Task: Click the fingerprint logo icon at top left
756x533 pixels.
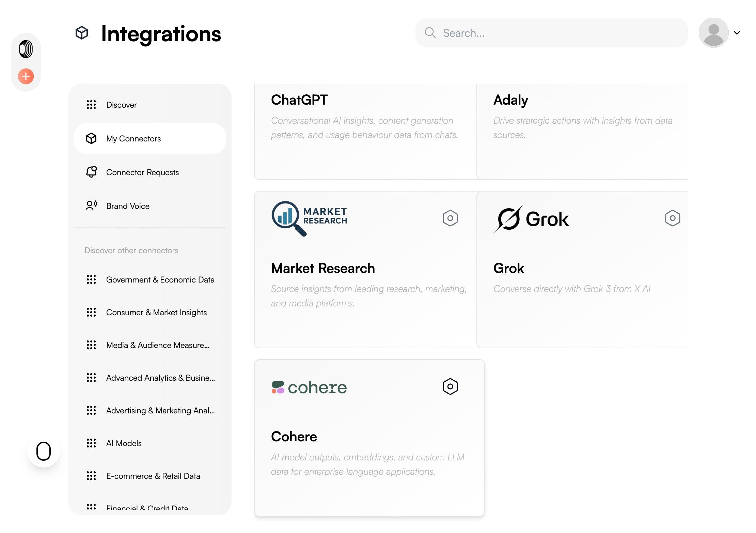Action: pos(26,49)
